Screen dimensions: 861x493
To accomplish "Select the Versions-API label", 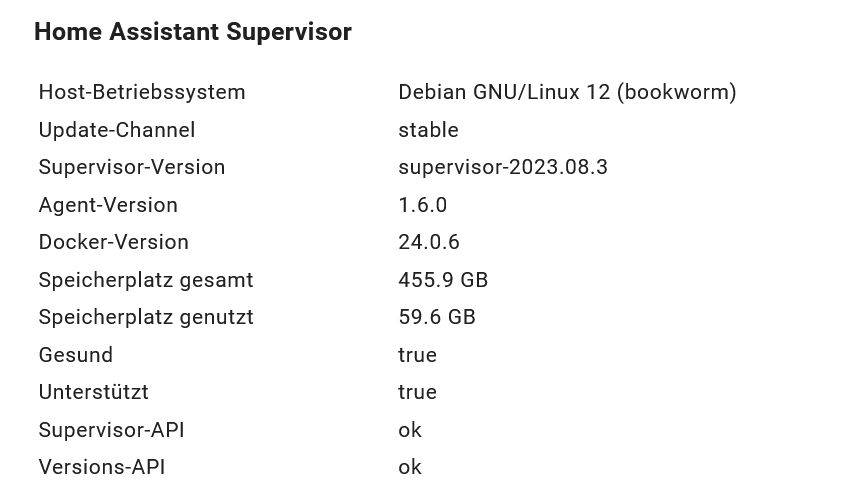I will pos(102,467).
